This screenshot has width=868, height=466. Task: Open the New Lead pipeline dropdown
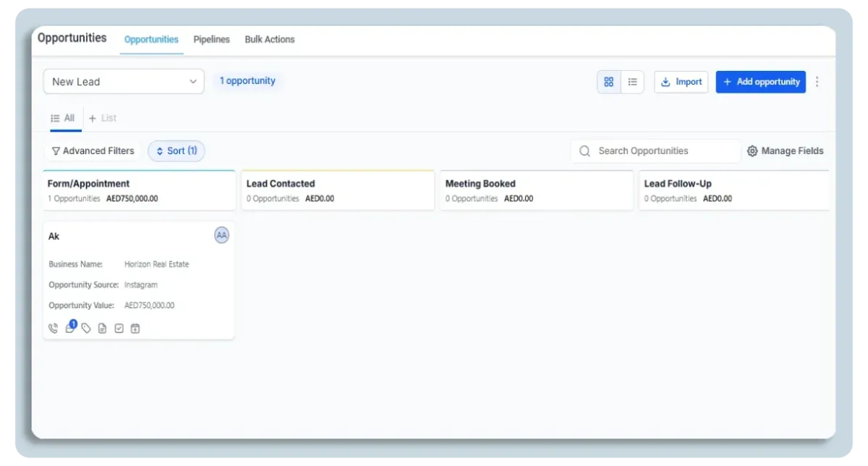coord(123,82)
